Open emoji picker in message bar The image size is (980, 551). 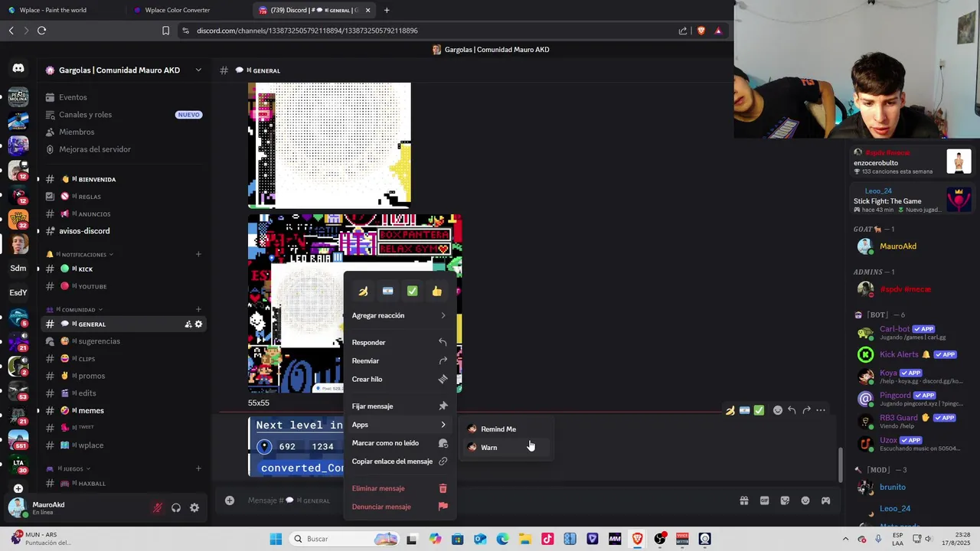(x=805, y=500)
